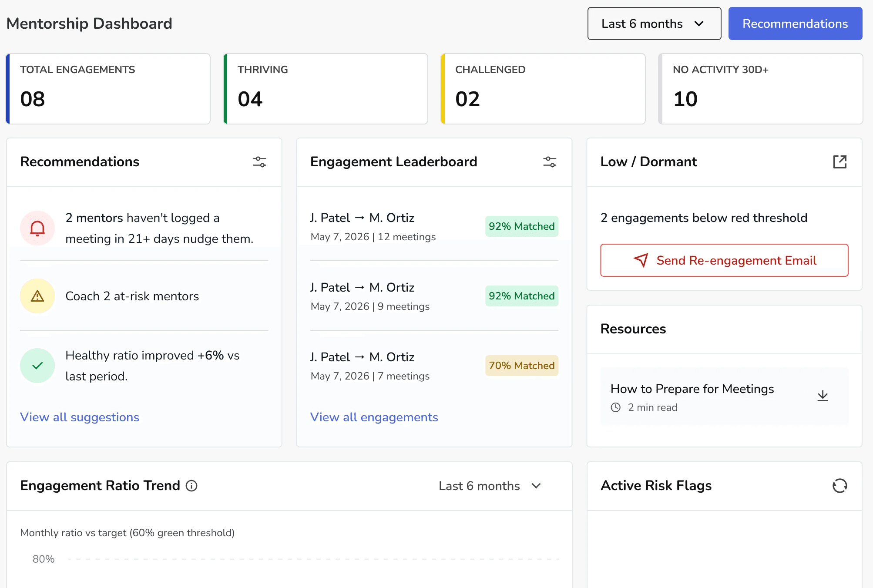Open Low / Dormant external link icon
Screen dimensions: 873x588
coord(839,162)
